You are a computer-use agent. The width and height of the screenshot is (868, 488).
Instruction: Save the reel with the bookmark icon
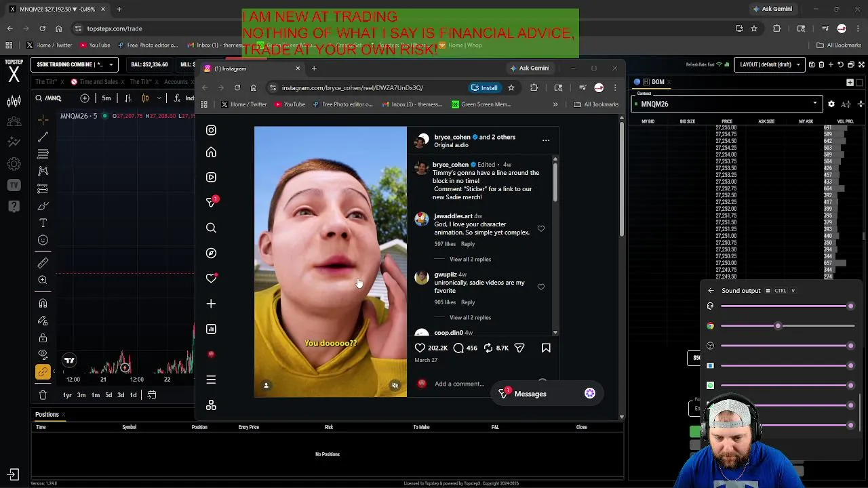click(546, 348)
